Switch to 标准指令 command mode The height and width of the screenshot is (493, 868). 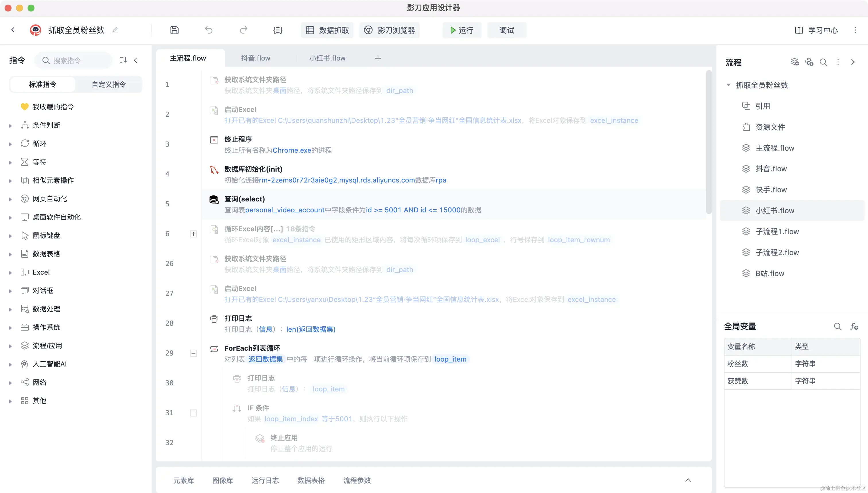(x=43, y=84)
